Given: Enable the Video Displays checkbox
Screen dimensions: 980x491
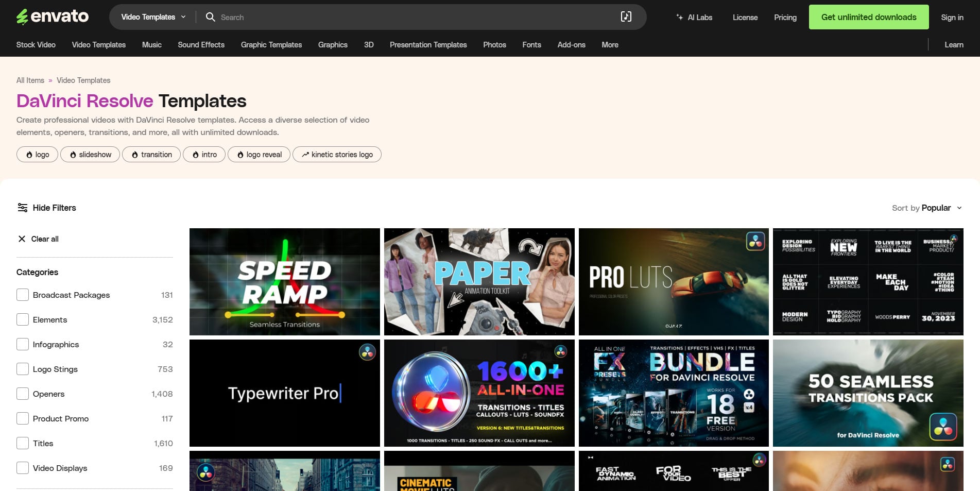Looking at the screenshot, I should (x=23, y=468).
